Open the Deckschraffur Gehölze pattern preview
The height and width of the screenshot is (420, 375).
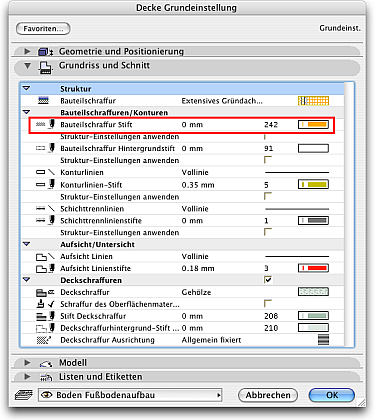tap(313, 292)
